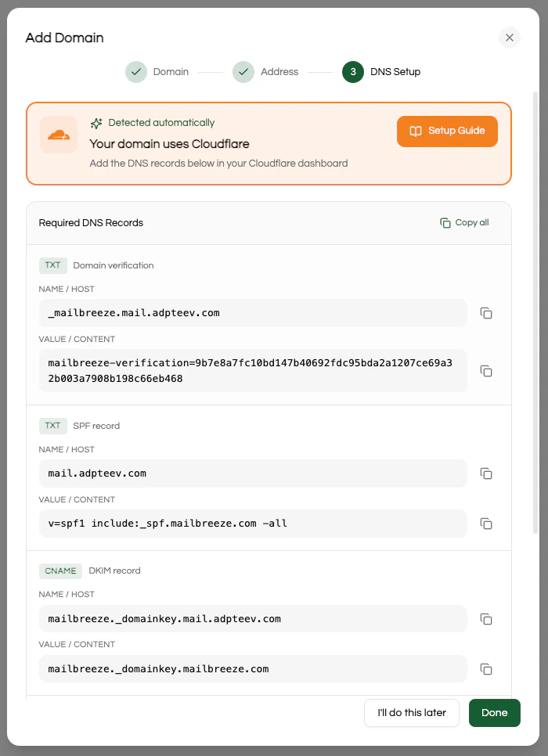Click the Your domain uses Cloudflare heading
The width and height of the screenshot is (548, 756).
click(169, 144)
